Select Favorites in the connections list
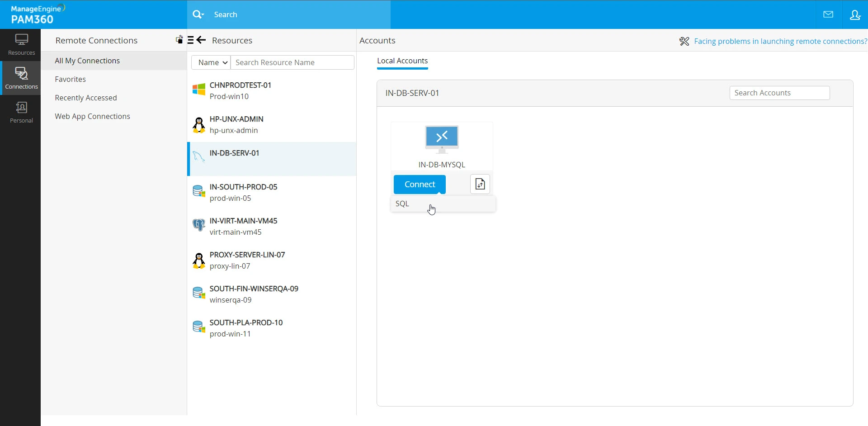The image size is (868, 426). point(70,79)
